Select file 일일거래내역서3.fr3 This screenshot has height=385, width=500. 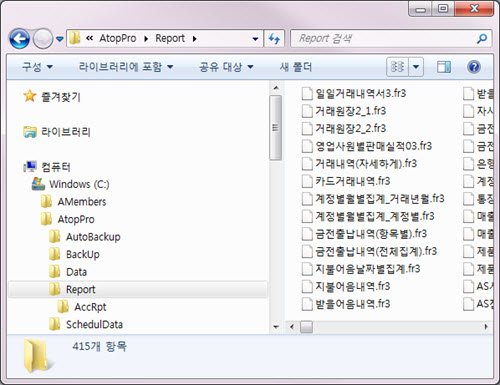[354, 93]
